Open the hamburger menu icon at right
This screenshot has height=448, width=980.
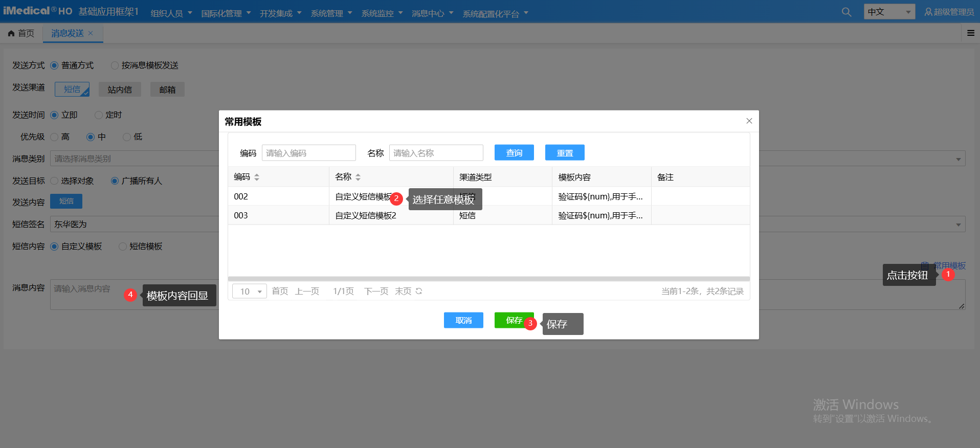pyautogui.click(x=970, y=33)
